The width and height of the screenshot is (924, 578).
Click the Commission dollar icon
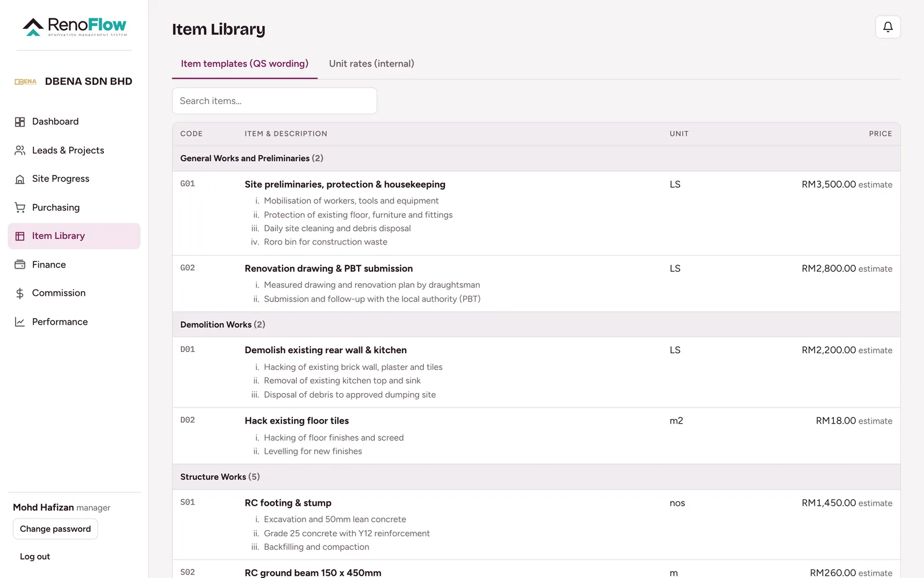[20, 294]
